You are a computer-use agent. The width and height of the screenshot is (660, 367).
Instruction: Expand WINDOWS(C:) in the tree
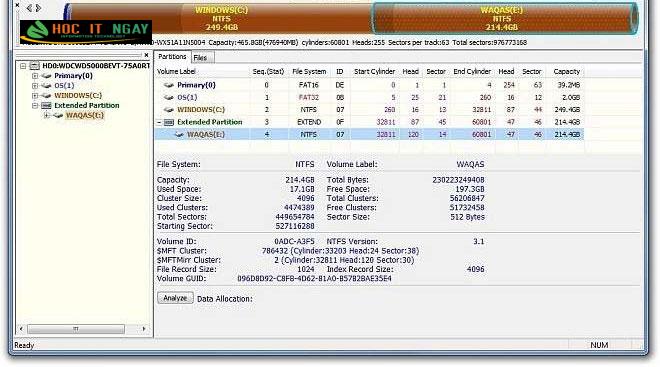pyautogui.click(x=35, y=96)
